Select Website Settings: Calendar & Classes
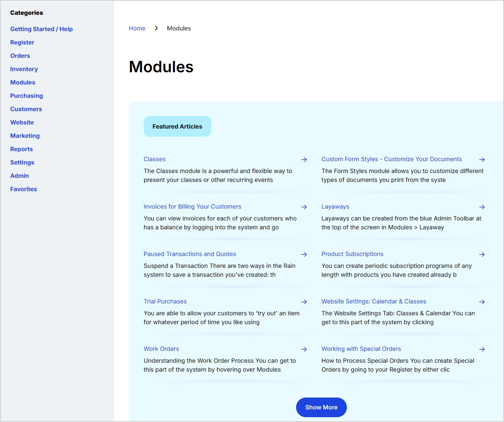The width and height of the screenshot is (504, 422). coord(374,301)
